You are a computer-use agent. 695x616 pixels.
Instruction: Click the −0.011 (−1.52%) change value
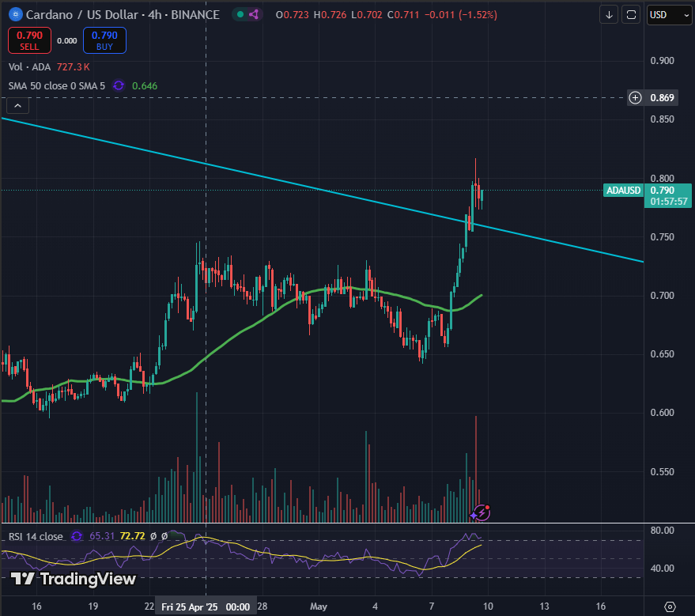(460, 14)
